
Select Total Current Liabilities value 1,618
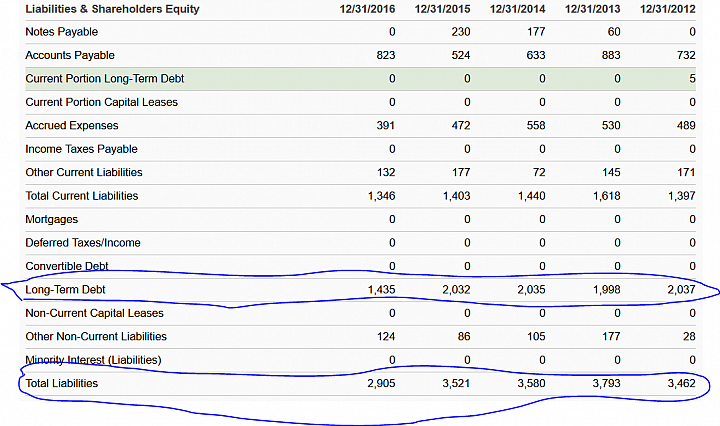[607, 196]
